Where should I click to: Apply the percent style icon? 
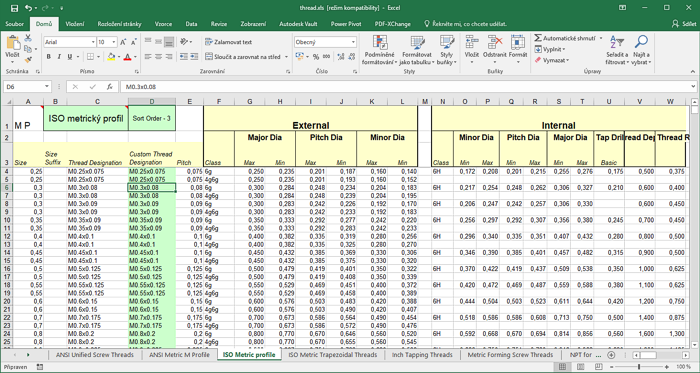coord(316,57)
